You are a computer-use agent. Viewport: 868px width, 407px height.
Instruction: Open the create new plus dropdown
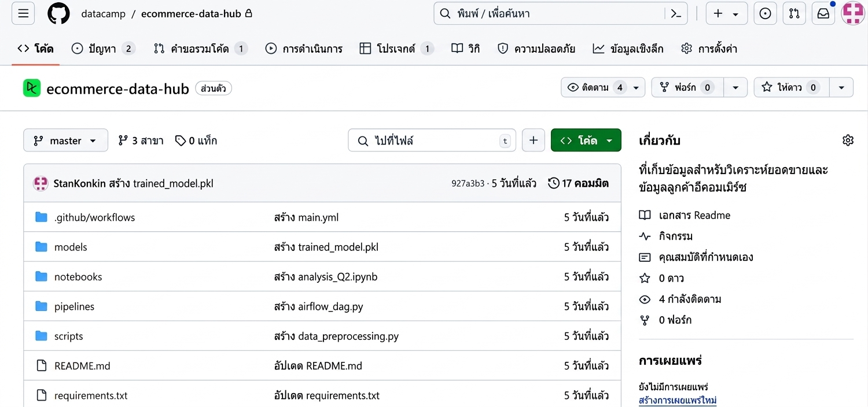click(x=727, y=13)
